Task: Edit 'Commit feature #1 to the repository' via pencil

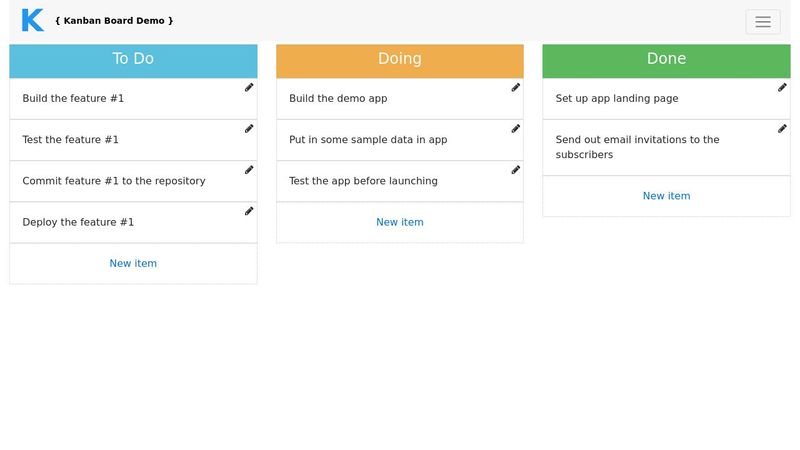Action: 249,170
